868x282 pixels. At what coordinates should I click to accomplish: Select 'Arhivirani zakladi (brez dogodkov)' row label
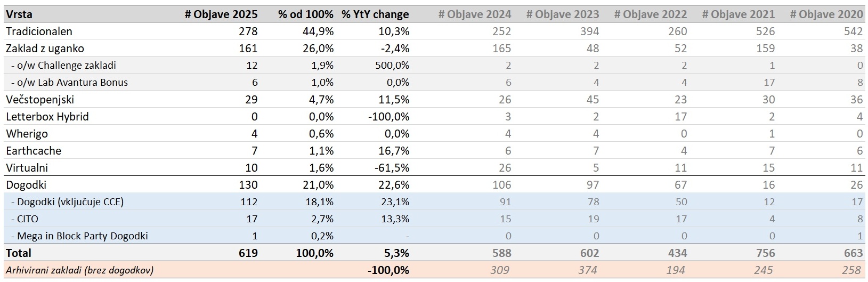coord(79,270)
